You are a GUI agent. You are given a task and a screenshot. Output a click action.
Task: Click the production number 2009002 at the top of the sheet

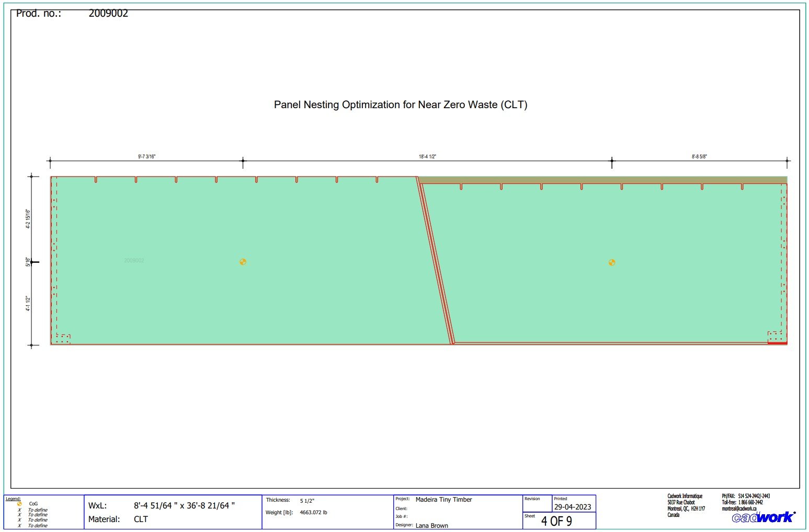pos(108,14)
